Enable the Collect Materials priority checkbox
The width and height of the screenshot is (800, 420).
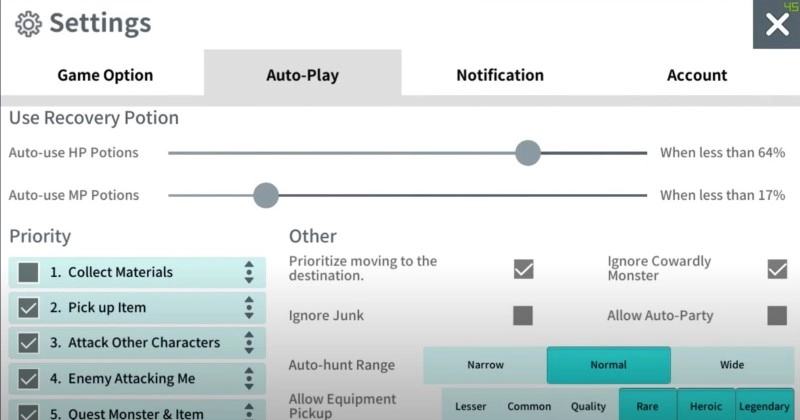[x=29, y=272]
